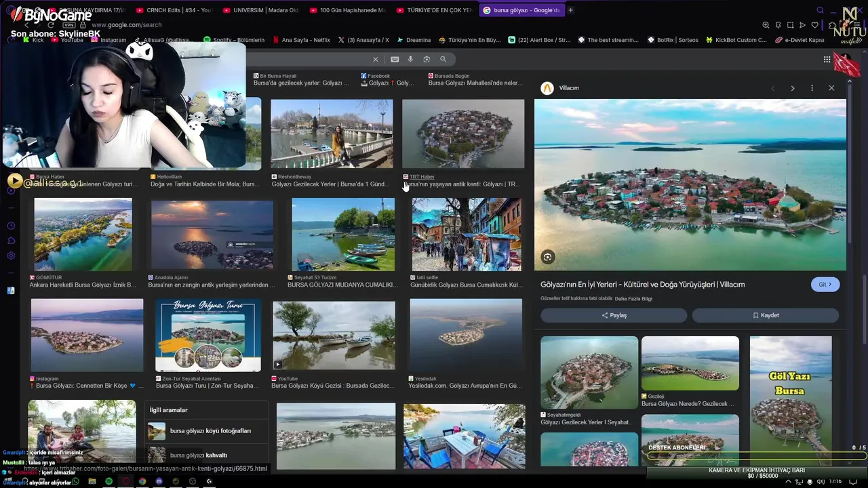
Task: Open the Dreamina bookmark
Action: pos(414,40)
